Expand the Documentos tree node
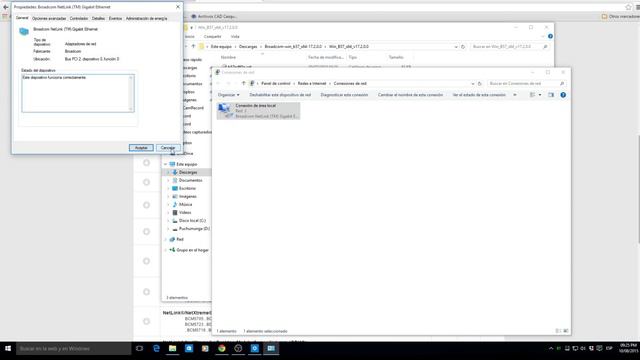The width and height of the screenshot is (640, 360). click(x=169, y=180)
